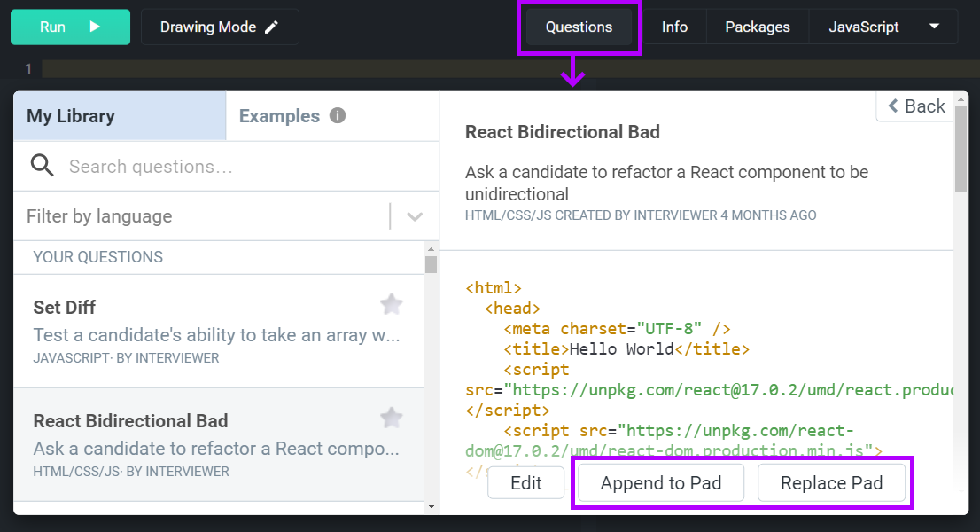
Task: Click the YOUR QUESTIONS section header
Action: click(x=98, y=257)
